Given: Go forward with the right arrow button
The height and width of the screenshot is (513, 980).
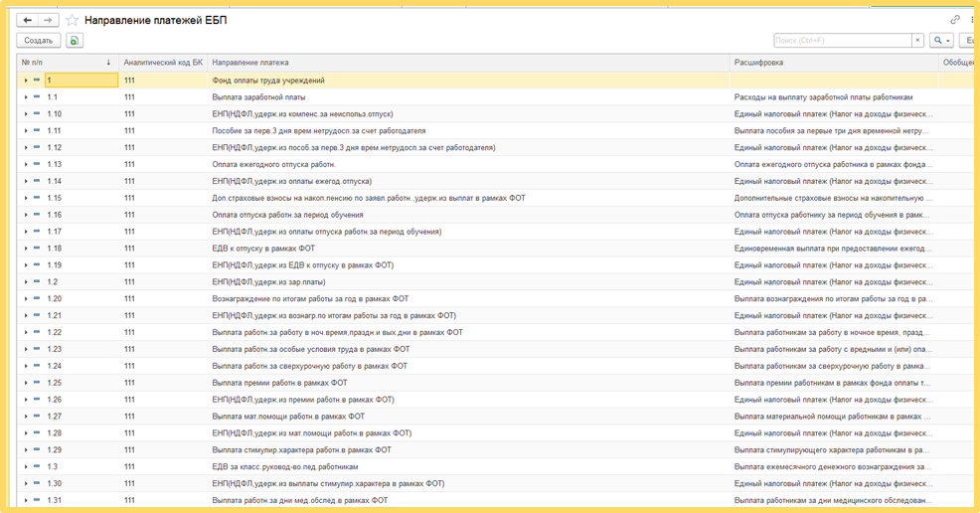Looking at the screenshot, I should (x=48, y=20).
